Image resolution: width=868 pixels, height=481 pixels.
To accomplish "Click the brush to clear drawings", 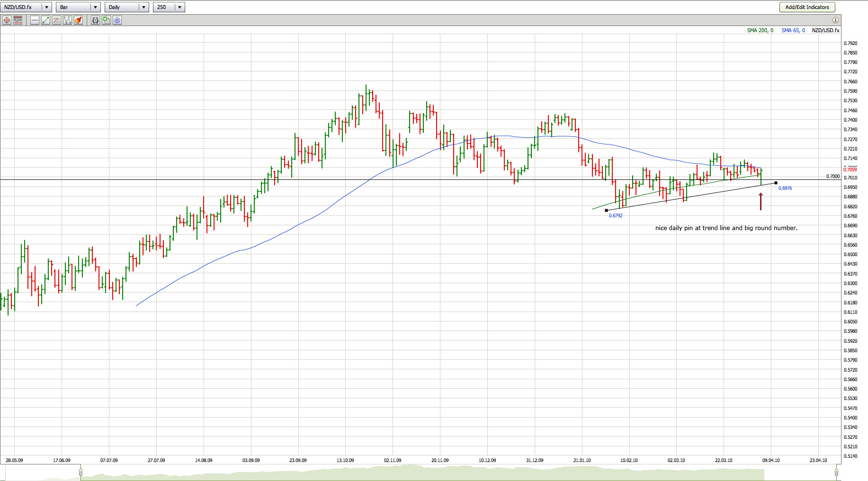I will click(x=78, y=20).
